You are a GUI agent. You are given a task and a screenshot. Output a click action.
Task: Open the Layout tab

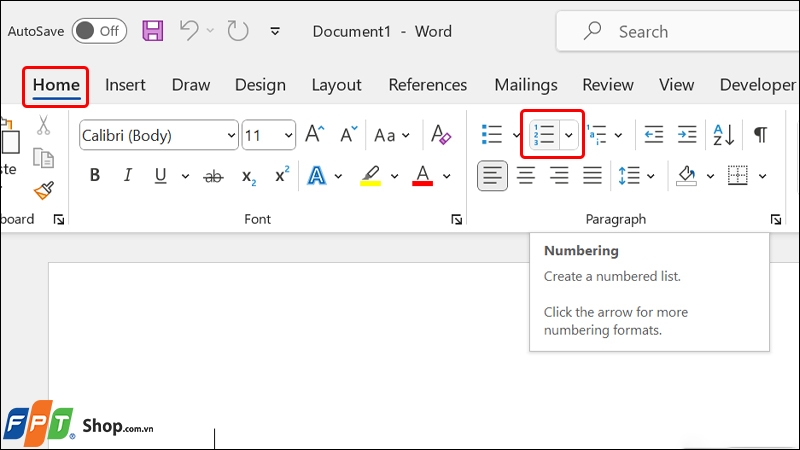336,85
